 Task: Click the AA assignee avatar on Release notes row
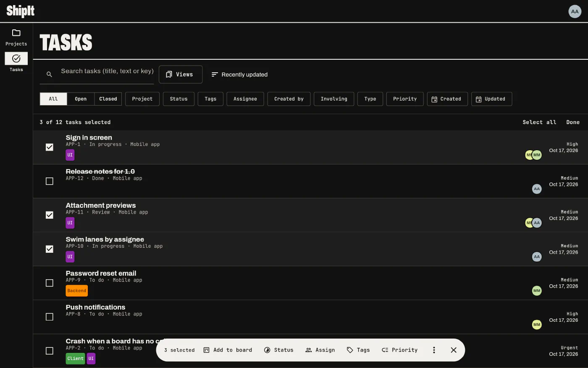[x=537, y=189]
